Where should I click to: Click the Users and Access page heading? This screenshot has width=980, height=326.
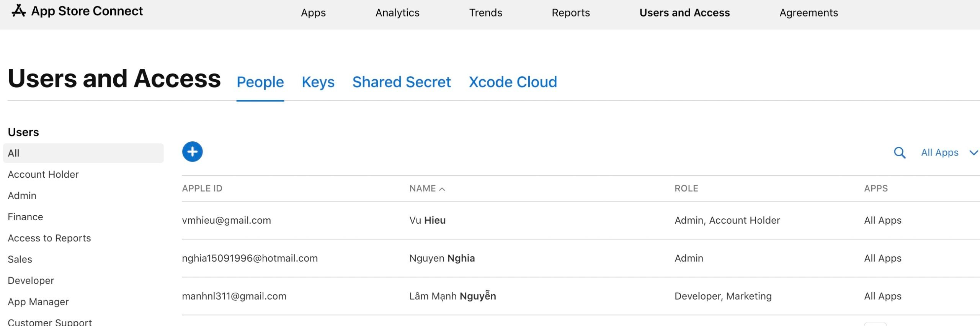(114, 79)
